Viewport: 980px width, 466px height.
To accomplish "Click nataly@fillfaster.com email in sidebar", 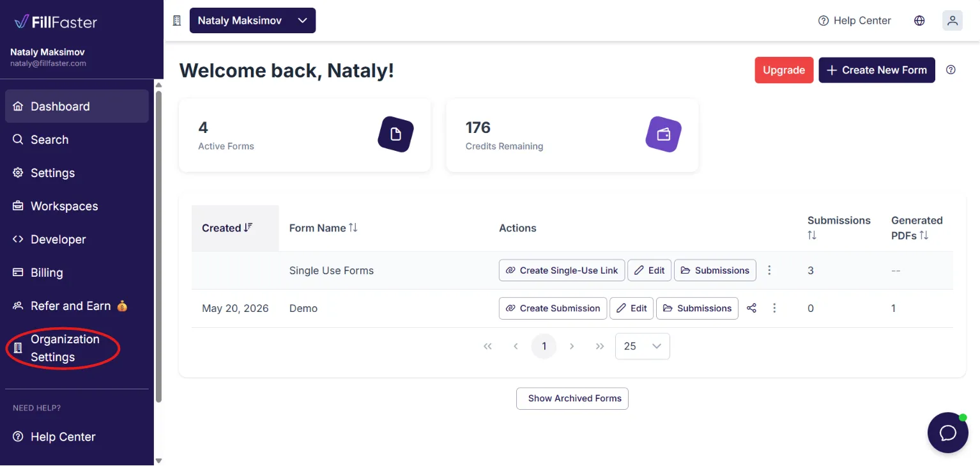I will (x=48, y=63).
